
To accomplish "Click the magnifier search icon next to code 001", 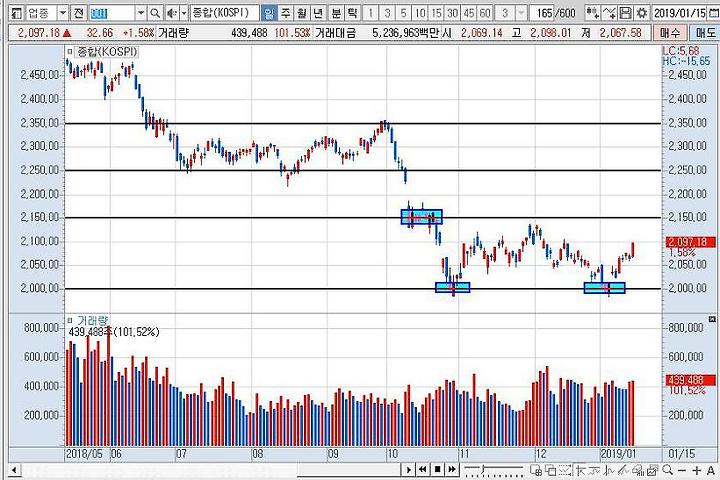I will pyautogui.click(x=156, y=13).
